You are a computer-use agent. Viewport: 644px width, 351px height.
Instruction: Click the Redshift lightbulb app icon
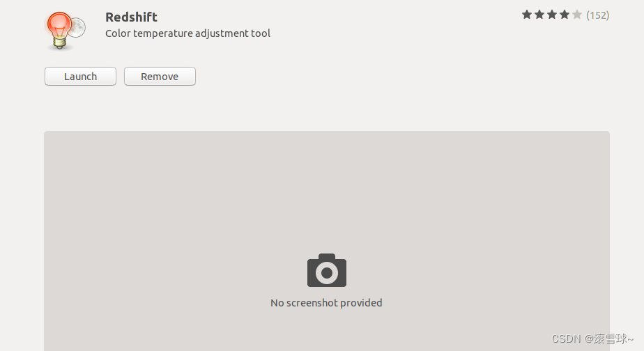(65, 31)
